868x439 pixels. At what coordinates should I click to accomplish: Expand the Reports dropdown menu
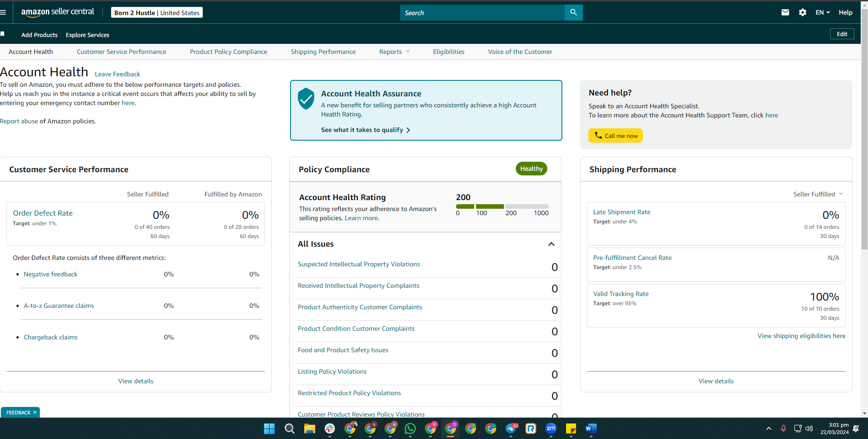pos(394,52)
